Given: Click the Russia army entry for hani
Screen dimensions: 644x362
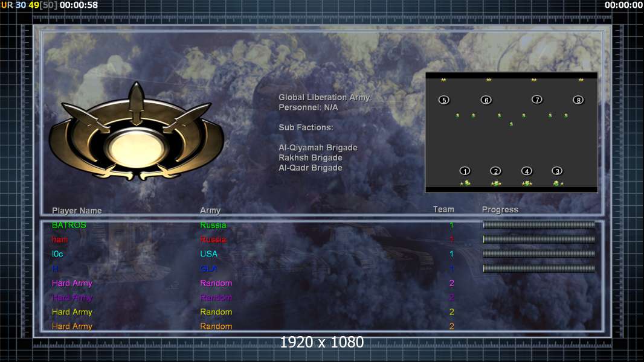Looking at the screenshot, I should point(213,240).
